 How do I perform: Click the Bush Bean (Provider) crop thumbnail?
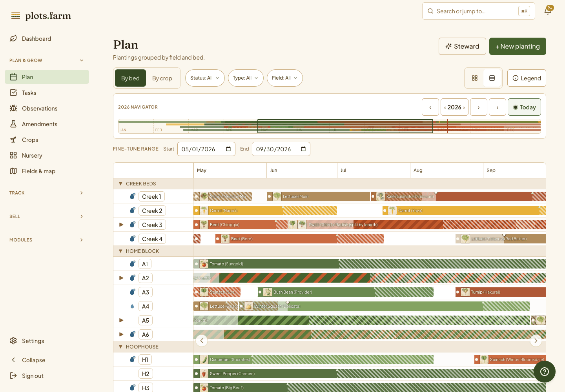[268, 292]
